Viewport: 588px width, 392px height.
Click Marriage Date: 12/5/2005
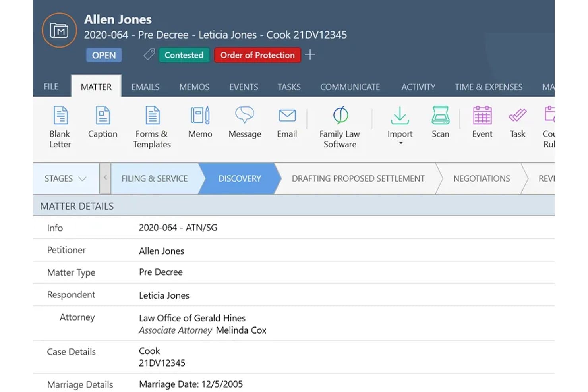tap(191, 384)
